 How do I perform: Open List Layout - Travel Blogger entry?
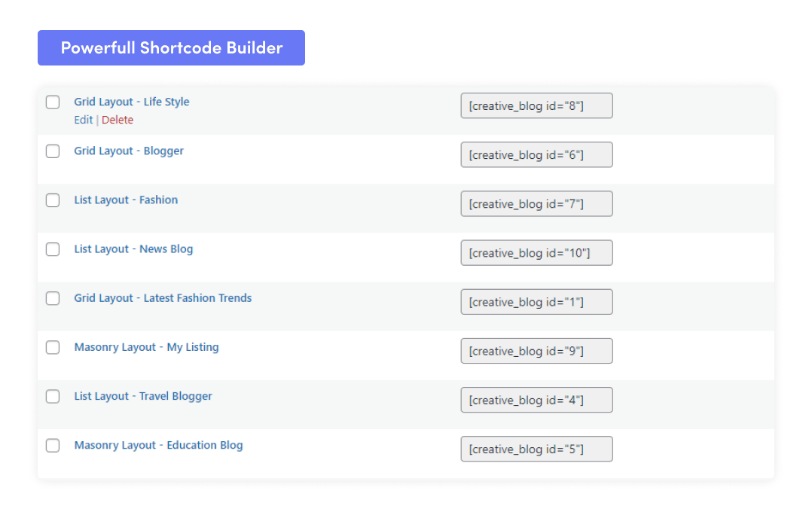[143, 396]
